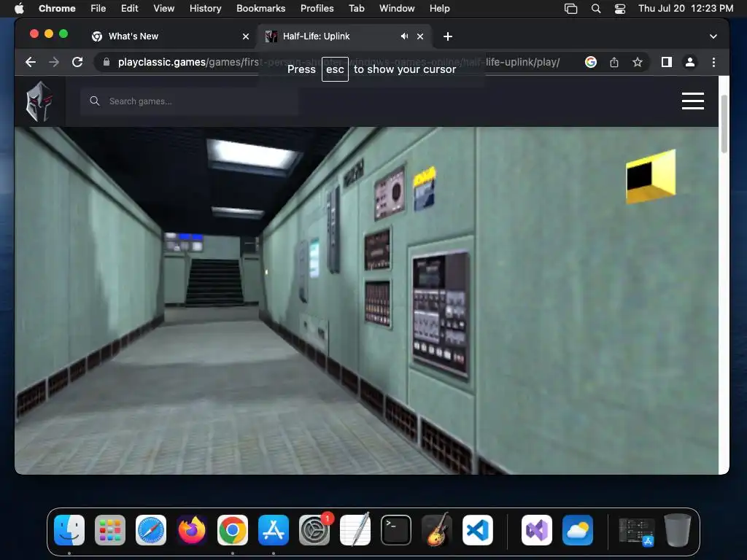This screenshot has width=747, height=560.
Task: Bookmark this page with the star icon
Action: click(x=638, y=62)
